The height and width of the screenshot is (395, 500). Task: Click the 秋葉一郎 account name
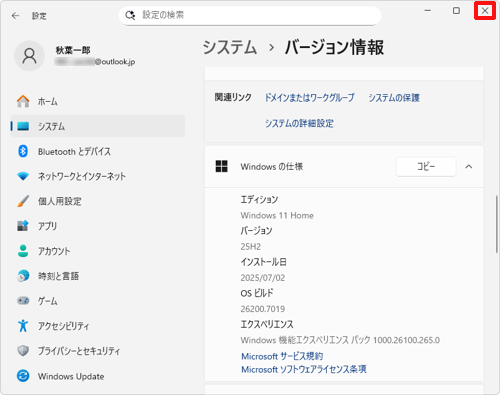coord(73,50)
